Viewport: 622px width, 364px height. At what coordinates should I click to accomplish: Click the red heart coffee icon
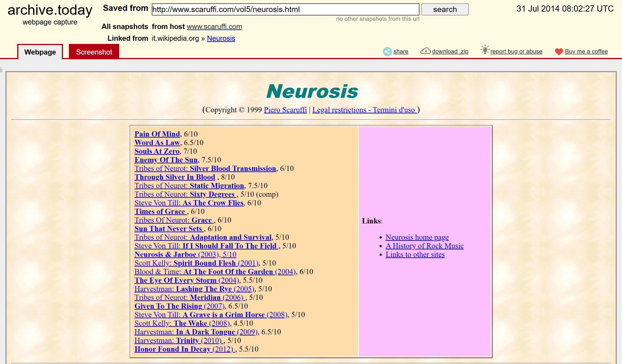(x=559, y=52)
